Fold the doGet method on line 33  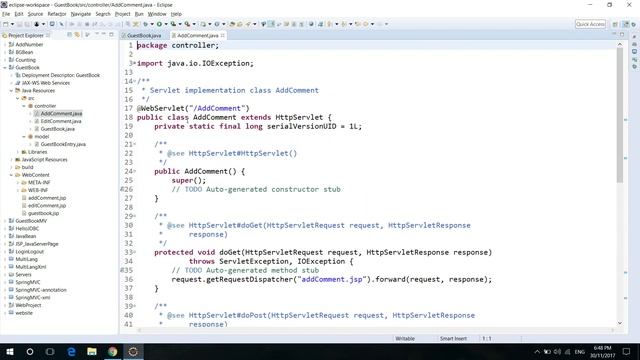pos(135,252)
